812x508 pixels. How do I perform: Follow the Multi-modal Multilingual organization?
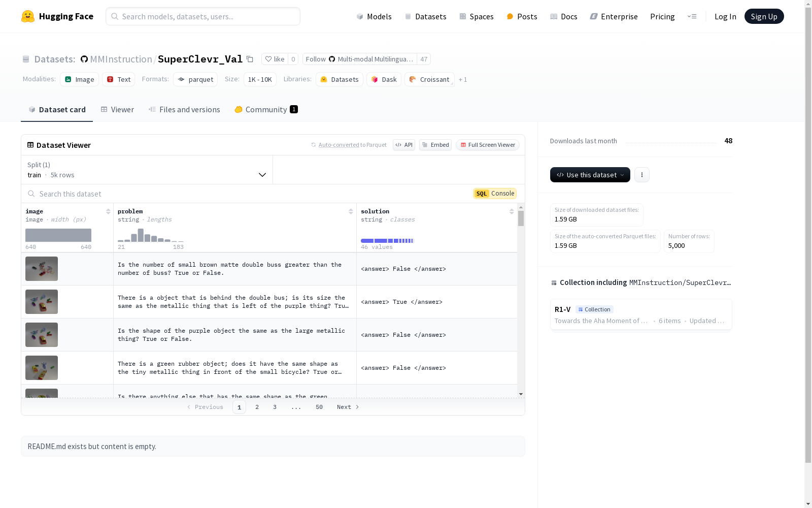[x=359, y=59]
